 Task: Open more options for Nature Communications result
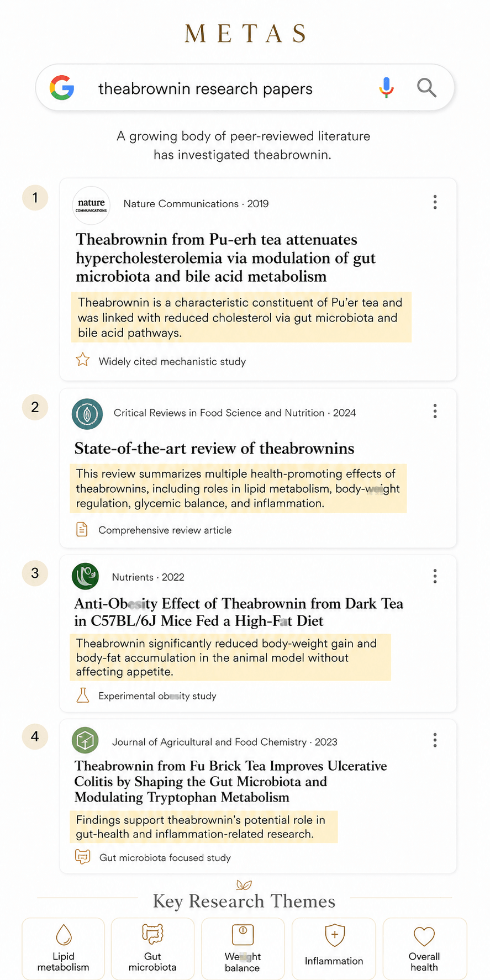pyautogui.click(x=435, y=202)
